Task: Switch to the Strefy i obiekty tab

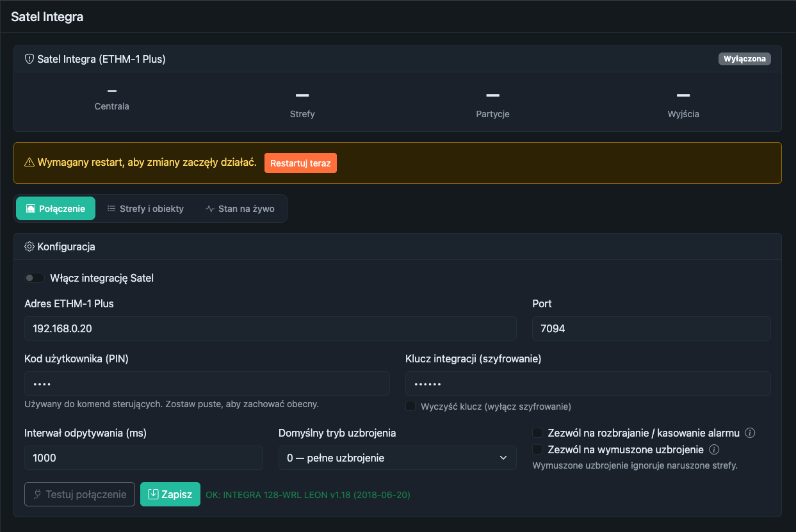Action: (145, 209)
